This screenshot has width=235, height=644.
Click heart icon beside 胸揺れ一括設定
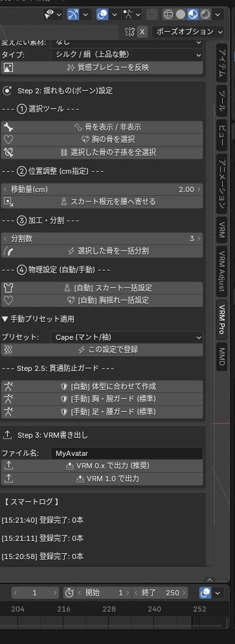pyautogui.click(x=8, y=301)
